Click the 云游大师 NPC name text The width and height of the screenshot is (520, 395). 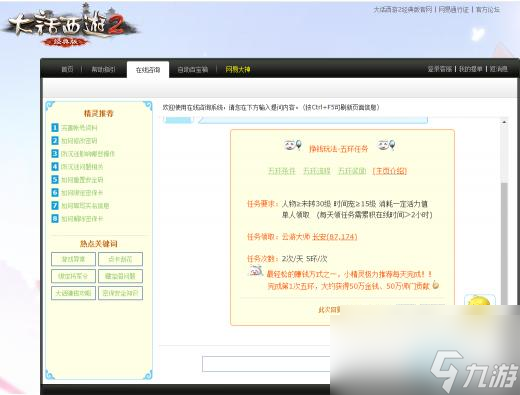[x=296, y=237]
